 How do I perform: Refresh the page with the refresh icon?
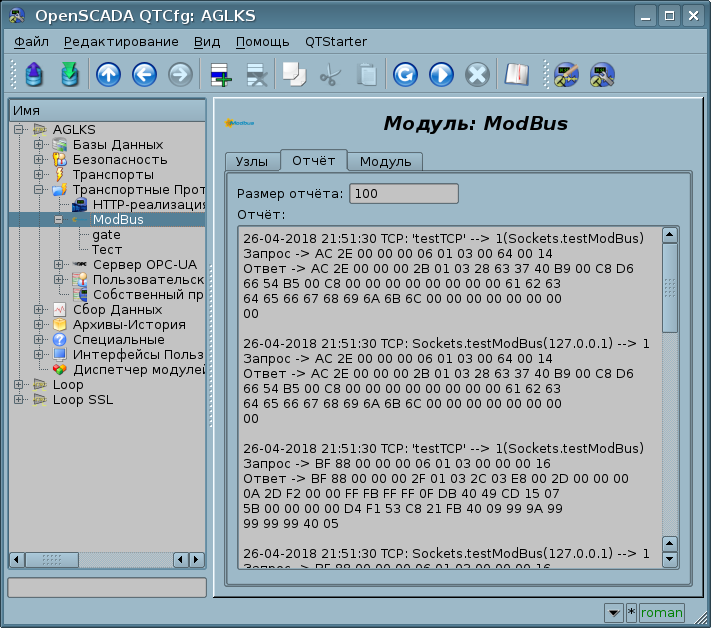tap(405, 75)
